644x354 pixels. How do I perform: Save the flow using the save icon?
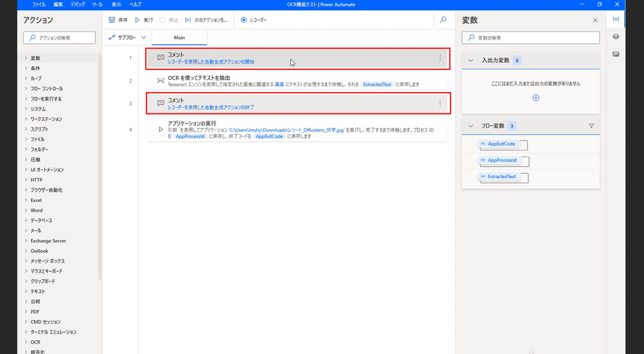112,20
